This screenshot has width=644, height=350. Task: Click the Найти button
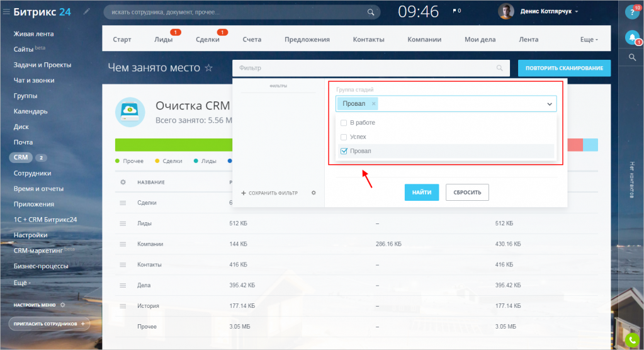coord(422,192)
